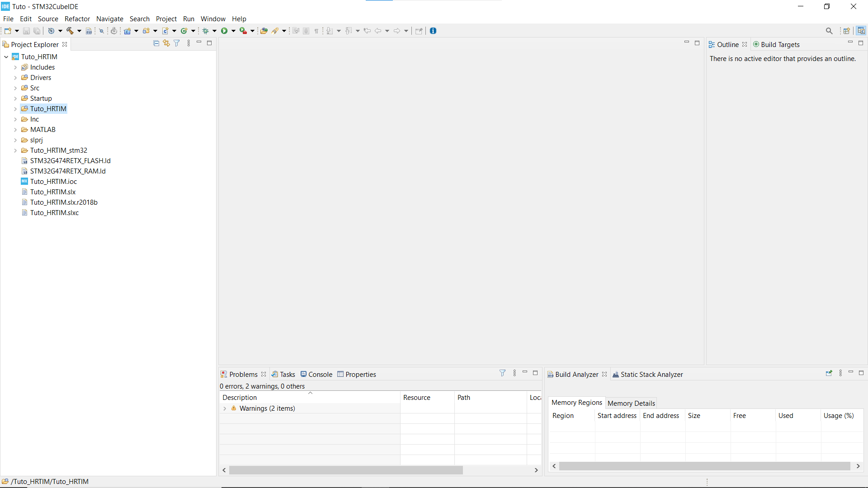Click the Open Element folder icon
This screenshot has height=488, width=868.
[264, 31]
